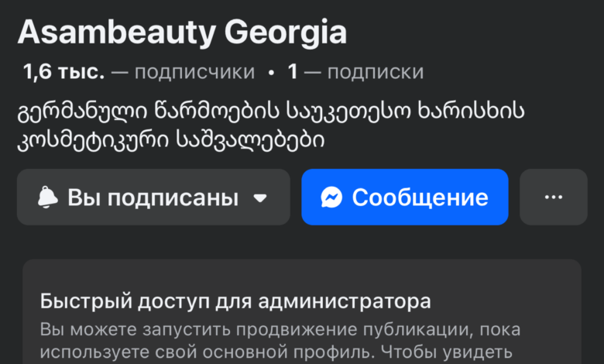Click the bell icon on the subscribed button
This screenshot has width=604, height=364.
click(x=48, y=197)
